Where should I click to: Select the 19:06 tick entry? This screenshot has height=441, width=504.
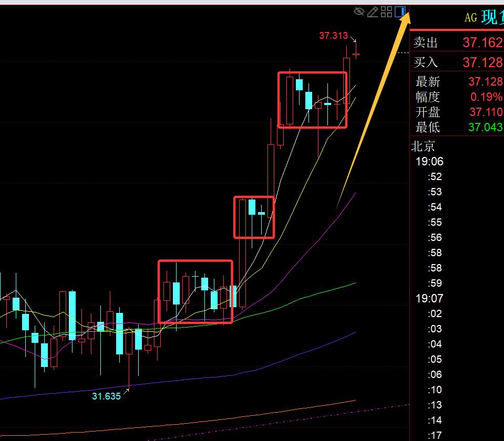429,162
